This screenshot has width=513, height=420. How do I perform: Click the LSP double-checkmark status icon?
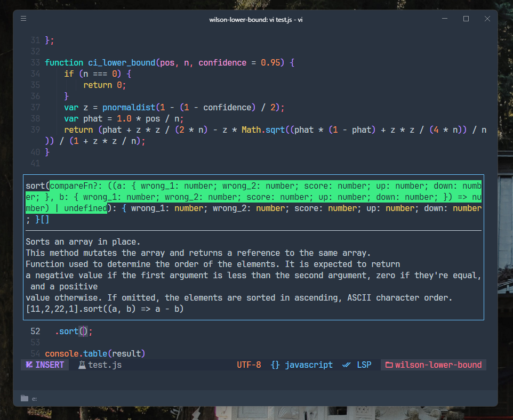click(x=347, y=365)
